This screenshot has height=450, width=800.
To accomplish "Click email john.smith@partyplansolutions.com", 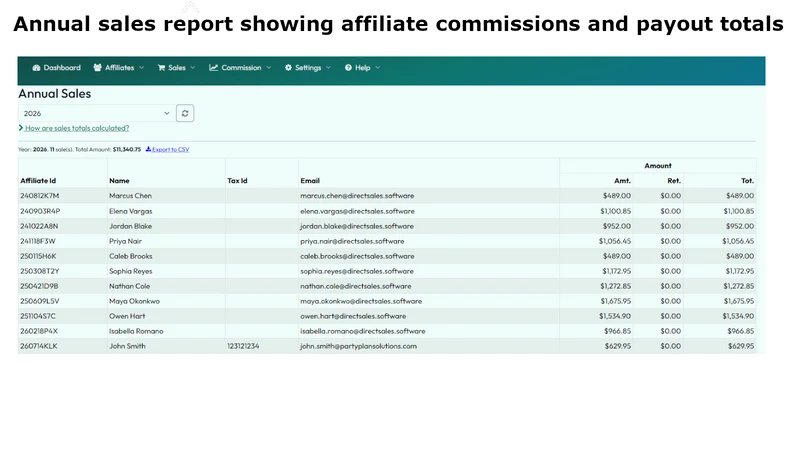I will [x=359, y=346].
